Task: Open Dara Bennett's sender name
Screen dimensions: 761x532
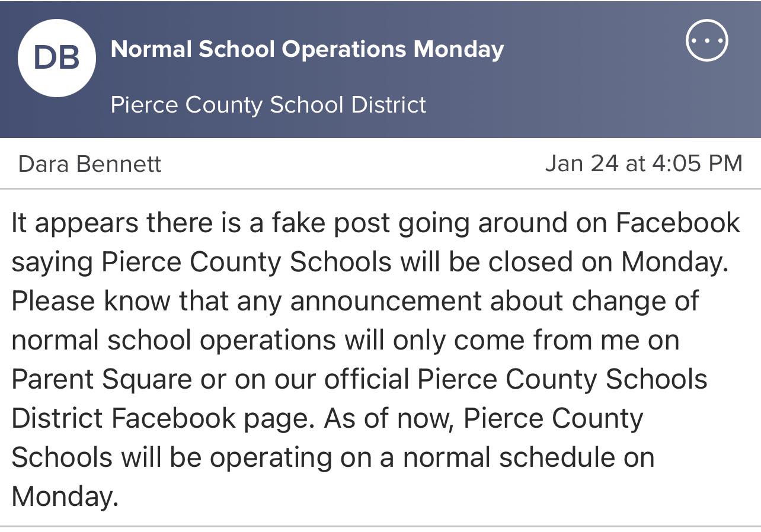Action: (89, 164)
